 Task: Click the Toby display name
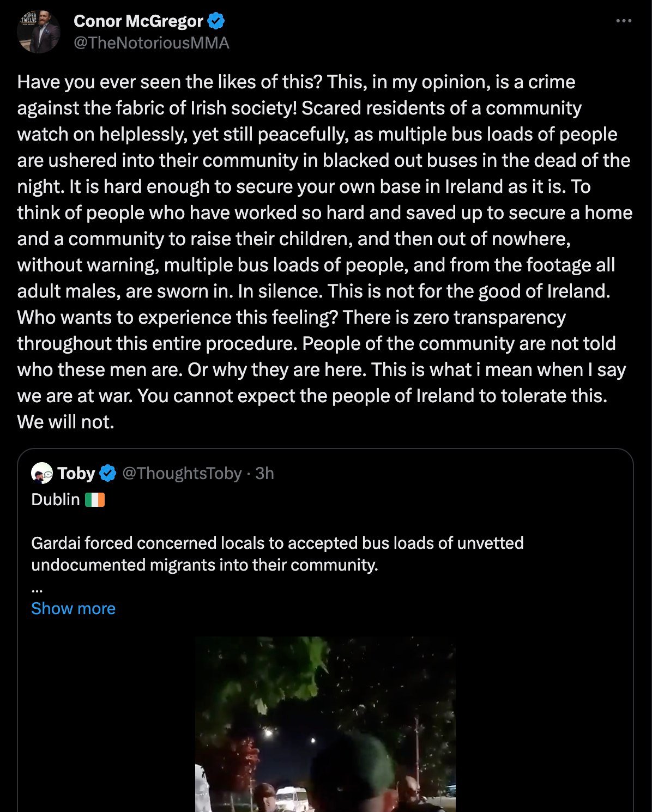coord(76,473)
